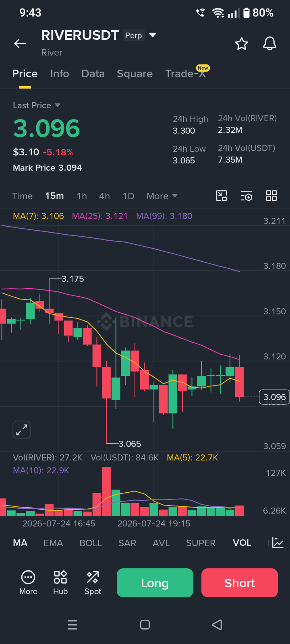This screenshot has width=290, height=644.
Task: Tap the 3.175 high marker label
Action: pyautogui.click(x=73, y=279)
